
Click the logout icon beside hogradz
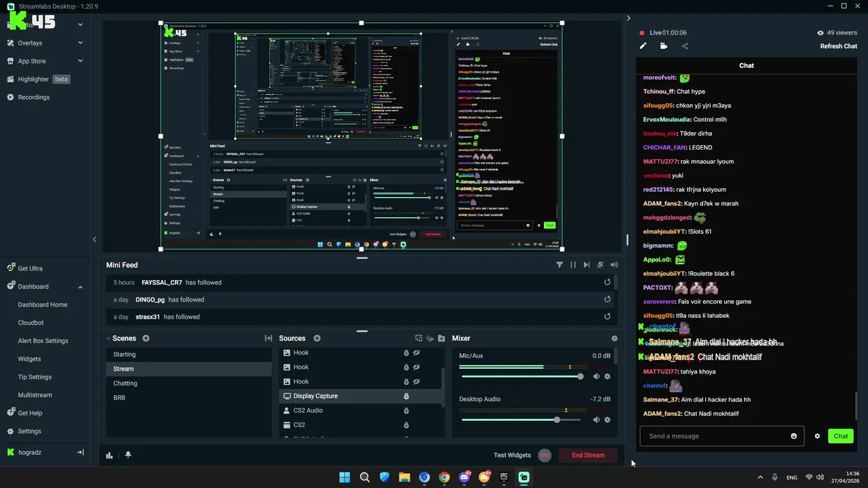(80, 452)
